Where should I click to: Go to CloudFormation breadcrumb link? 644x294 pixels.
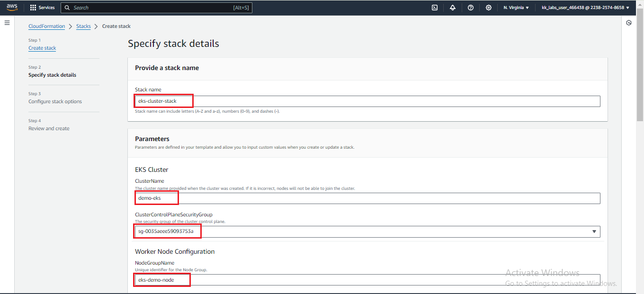(47, 26)
